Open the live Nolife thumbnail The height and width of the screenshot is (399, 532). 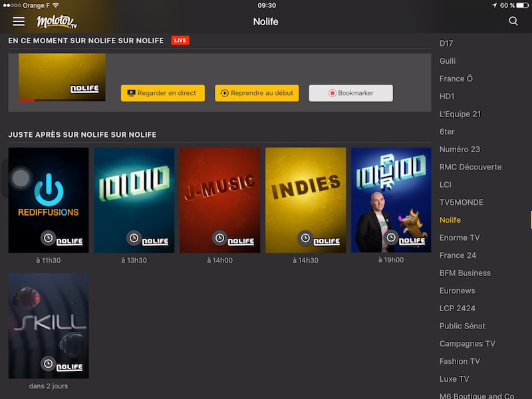[x=62, y=77]
